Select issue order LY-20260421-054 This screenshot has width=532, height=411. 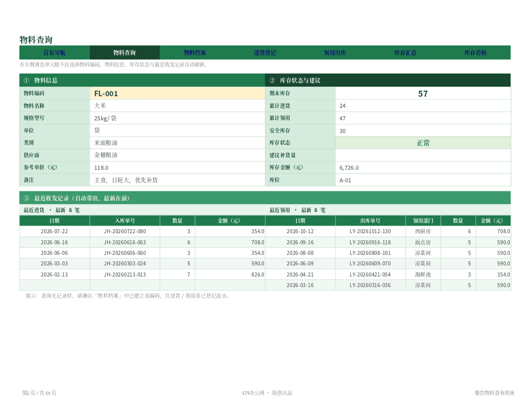pos(370,275)
